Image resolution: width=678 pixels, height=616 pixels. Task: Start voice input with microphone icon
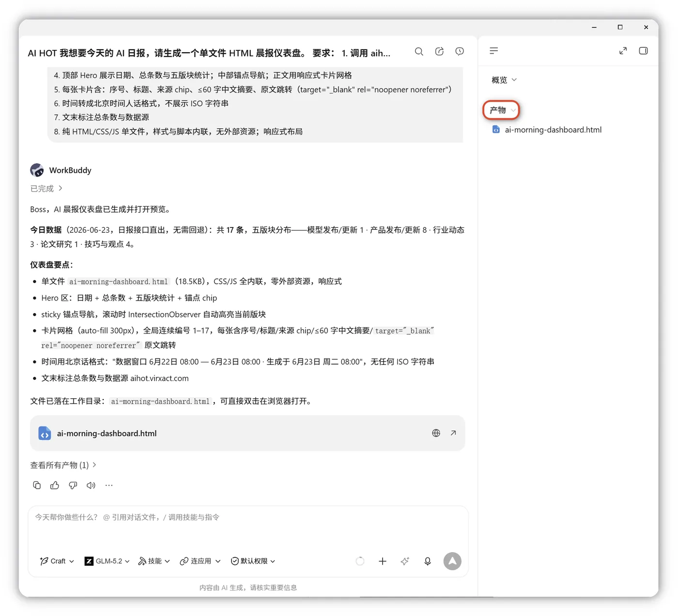click(428, 561)
